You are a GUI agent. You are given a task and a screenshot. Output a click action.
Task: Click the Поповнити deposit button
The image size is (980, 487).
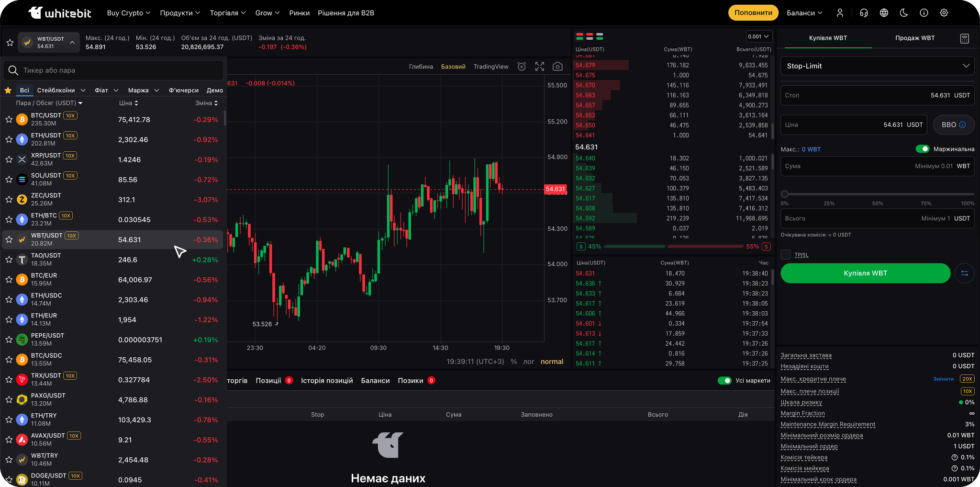753,13
